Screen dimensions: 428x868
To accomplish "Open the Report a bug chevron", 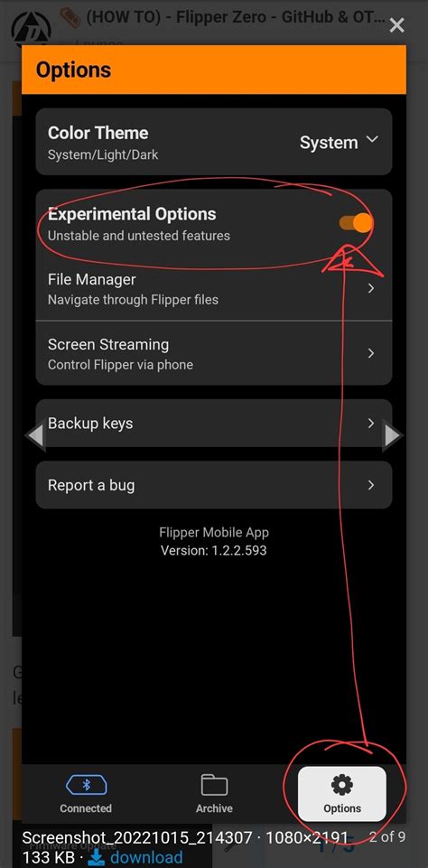I will [x=371, y=485].
